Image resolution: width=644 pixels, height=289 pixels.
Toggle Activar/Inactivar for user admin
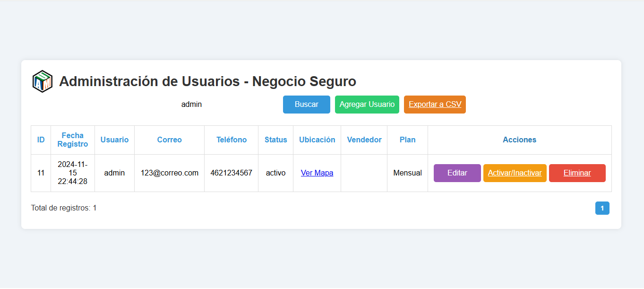(515, 173)
